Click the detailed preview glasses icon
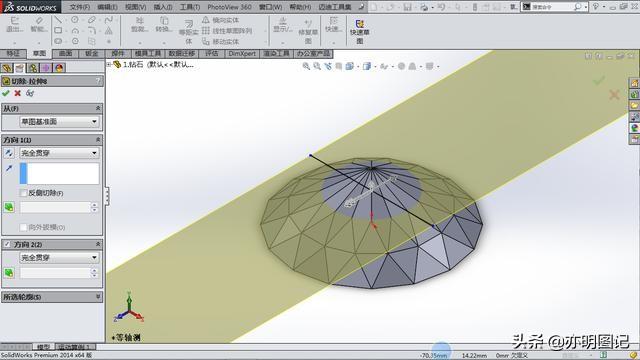Image resolution: width=640 pixels, height=360 pixels. (x=30, y=93)
